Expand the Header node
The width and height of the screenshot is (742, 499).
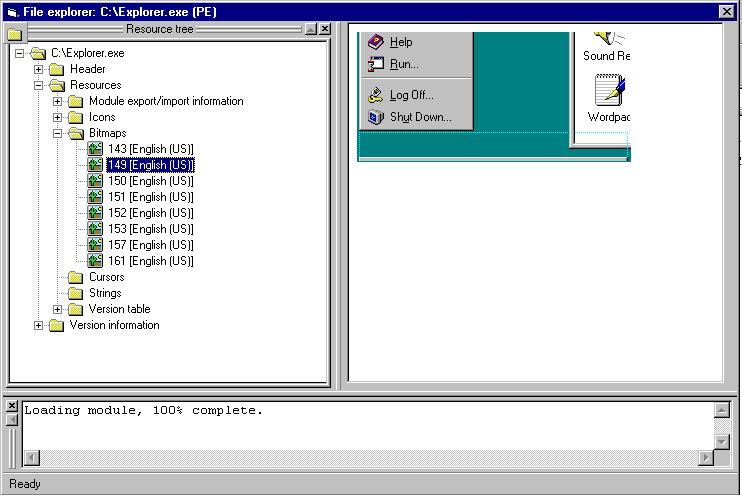pos(39,69)
